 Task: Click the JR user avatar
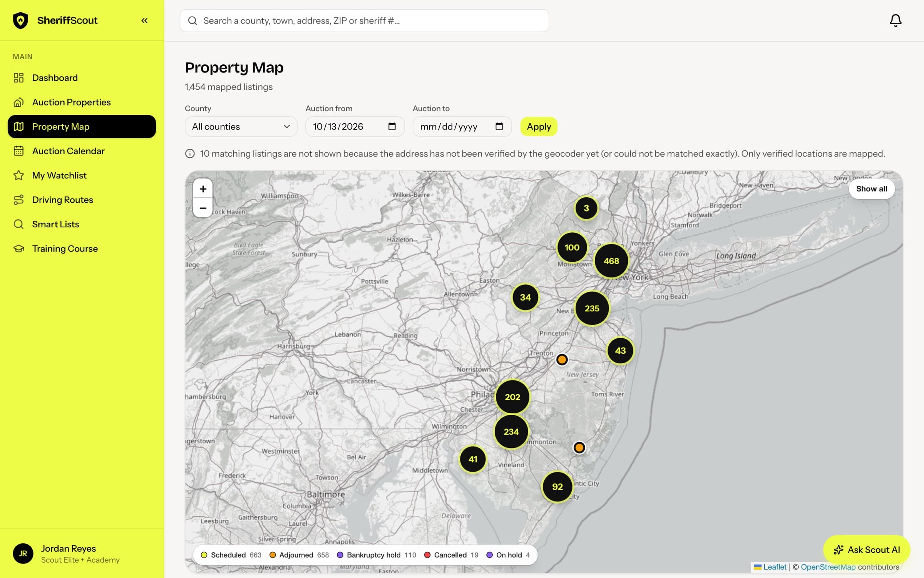(23, 553)
